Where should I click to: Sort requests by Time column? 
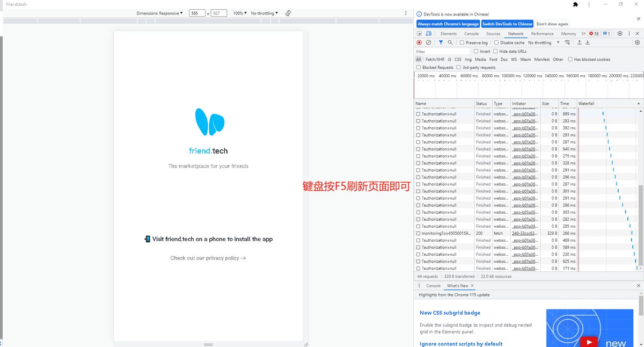pos(567,103)
